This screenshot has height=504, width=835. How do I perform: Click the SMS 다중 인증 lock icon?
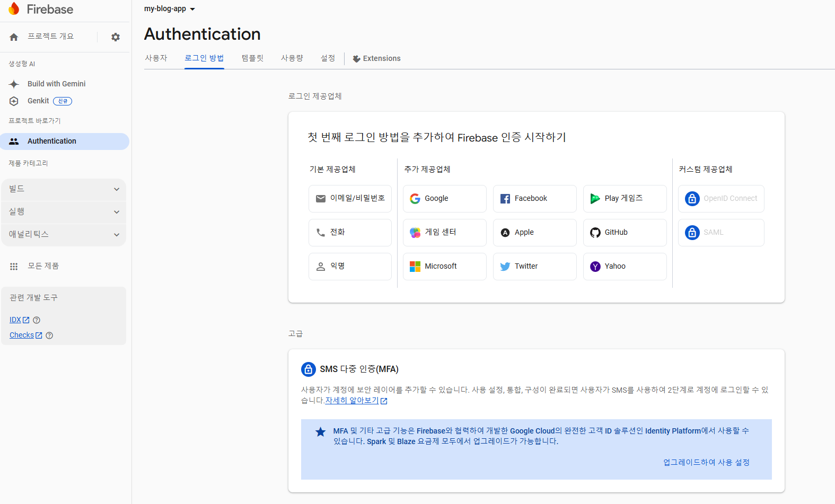309,369
